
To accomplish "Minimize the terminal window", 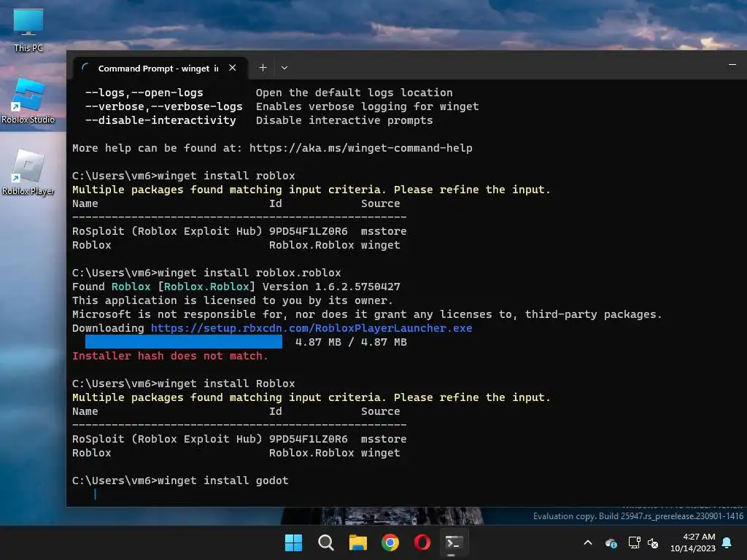I will pos(732,65).
